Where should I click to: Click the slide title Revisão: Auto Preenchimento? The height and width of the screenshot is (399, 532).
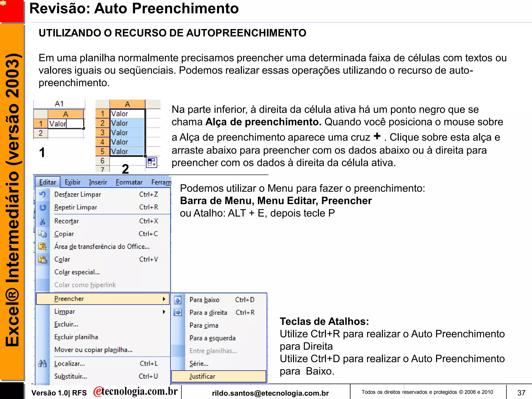pyautogui.click(x=134, y=8)
